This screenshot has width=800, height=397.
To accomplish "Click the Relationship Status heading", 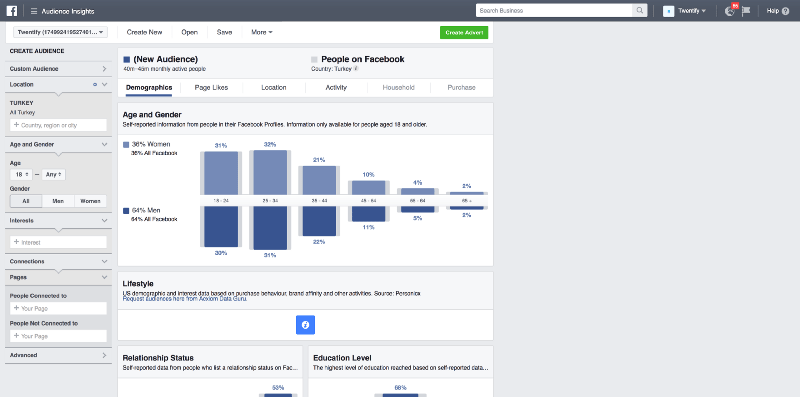I will point(158,358).
